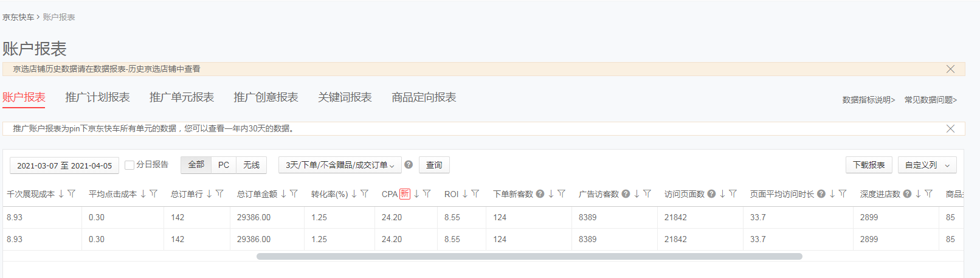
Task: Switch to the 账户报表 tab
Action: pos(24,97)
